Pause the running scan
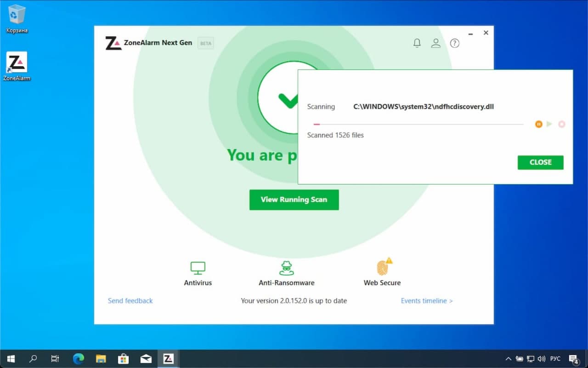The image size is (588, 368). tap(538, 124)
